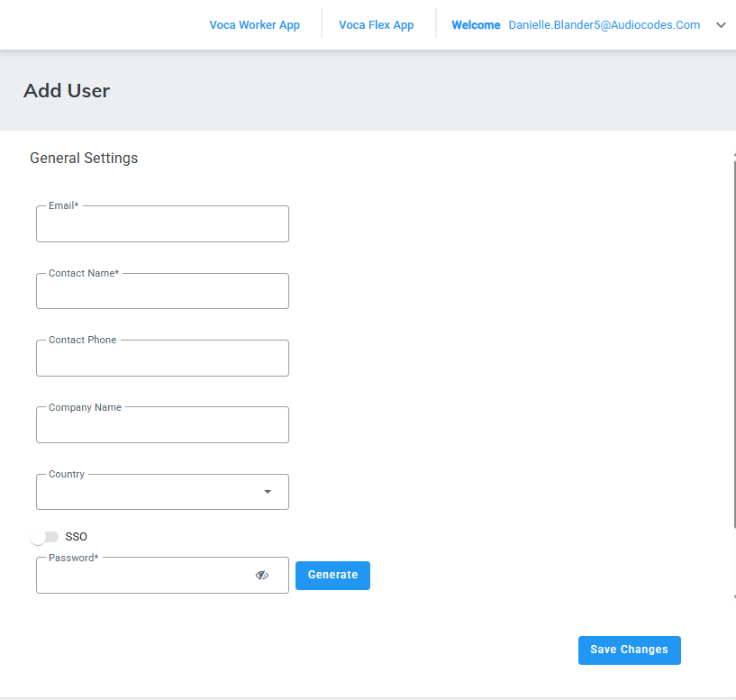
Task: Click the Save Changes button
Action: click(x=629, y=650)
